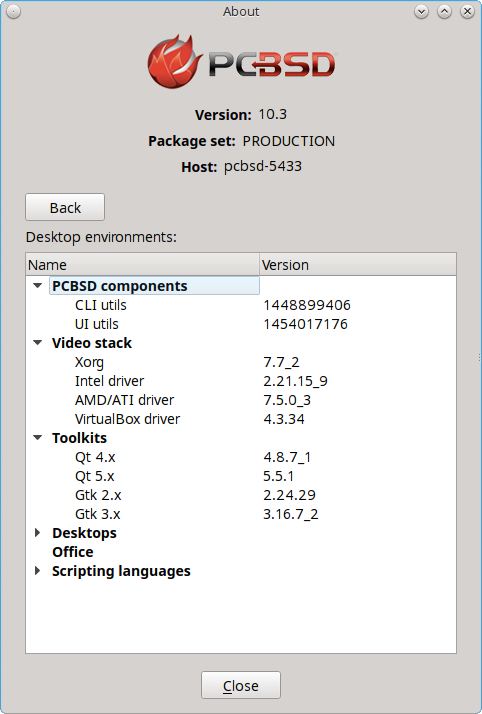482x714 pixels.
Task: Collapse the Toolkits group
Action: click(x=38, y=438)
